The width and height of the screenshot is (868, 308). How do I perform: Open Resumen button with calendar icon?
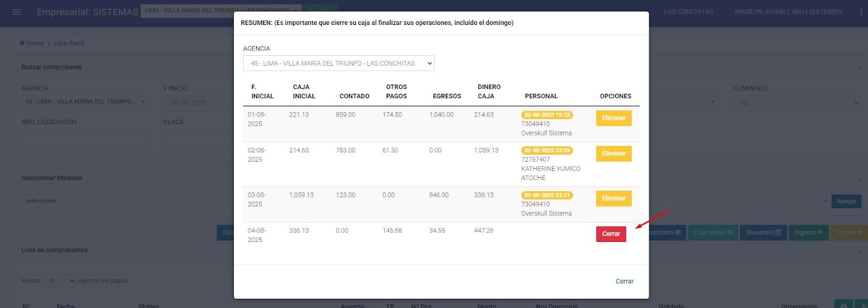point(763,233)
